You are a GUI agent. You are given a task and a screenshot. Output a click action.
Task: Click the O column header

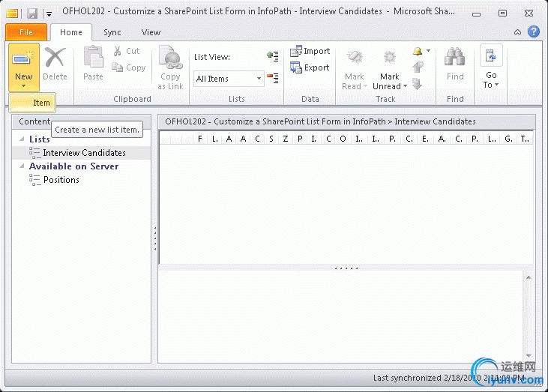(x=343, y=139)
